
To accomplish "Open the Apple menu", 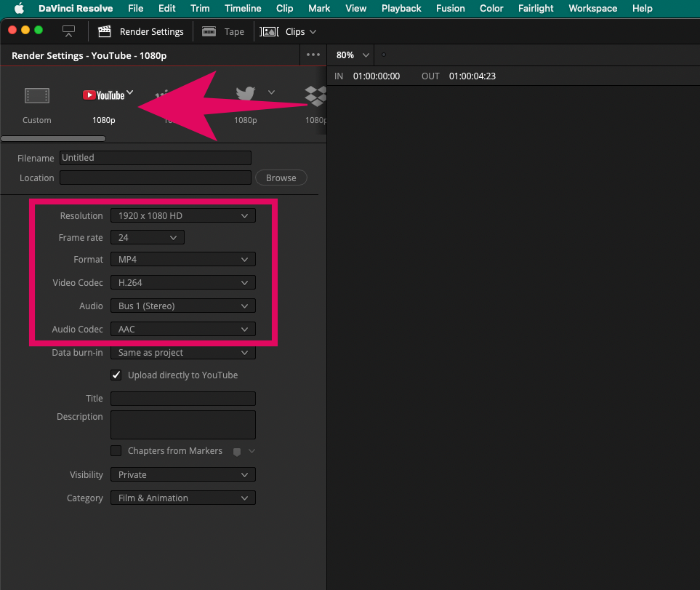I will [19, 9].
